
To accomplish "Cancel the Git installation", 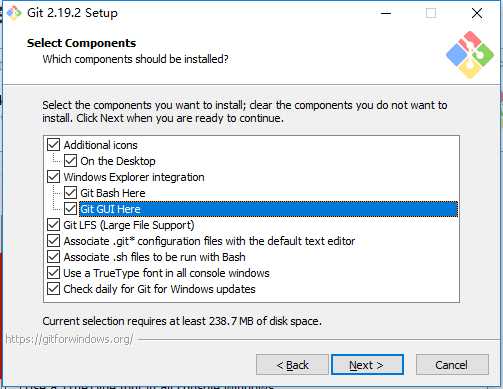I will (452, 365).
